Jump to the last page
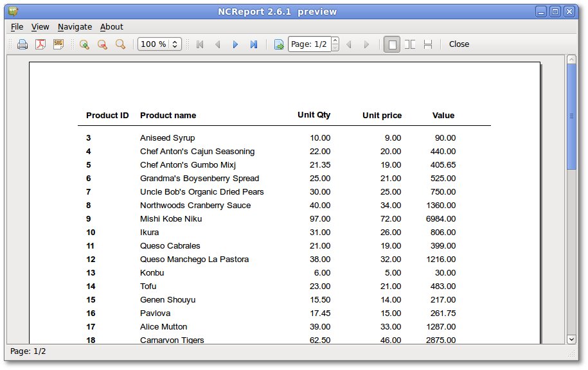This screenshot has width=588, height=370. pyautogui.click(x=254, y=44)
